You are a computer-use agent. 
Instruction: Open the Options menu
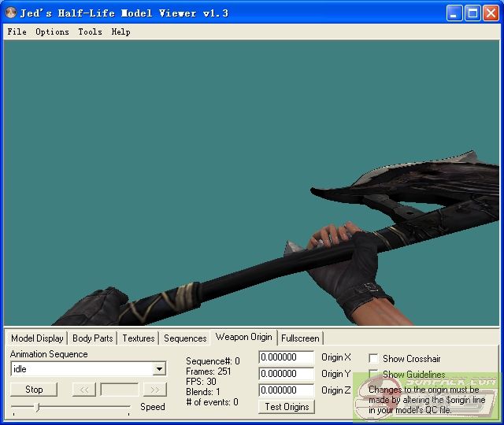point(52,32)
